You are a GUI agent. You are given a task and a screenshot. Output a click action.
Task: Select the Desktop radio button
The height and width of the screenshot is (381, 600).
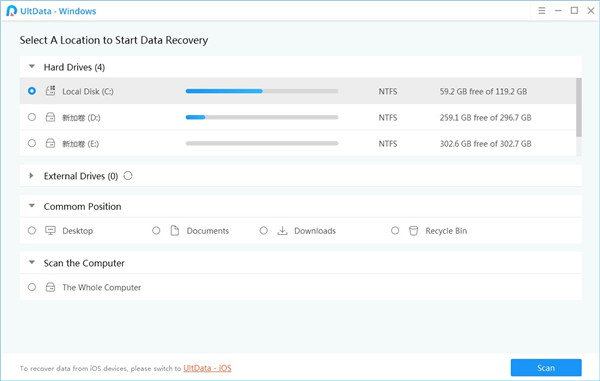click(x=32, y=230)
